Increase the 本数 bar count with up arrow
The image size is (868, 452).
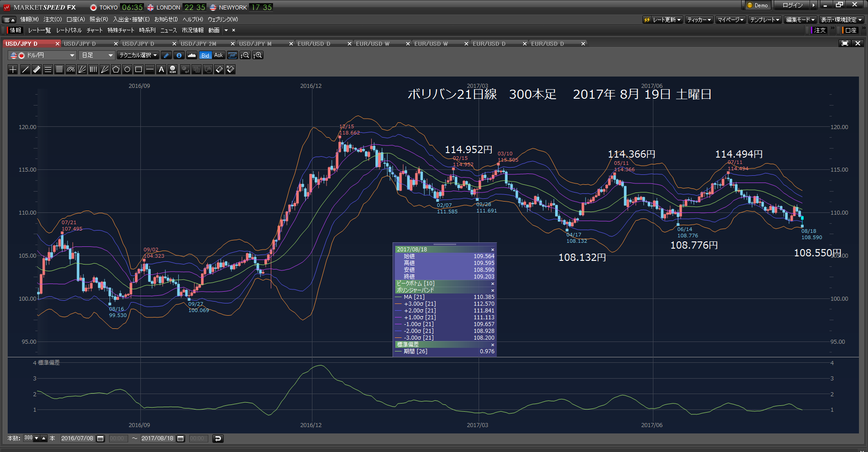(x=44, y=438)
